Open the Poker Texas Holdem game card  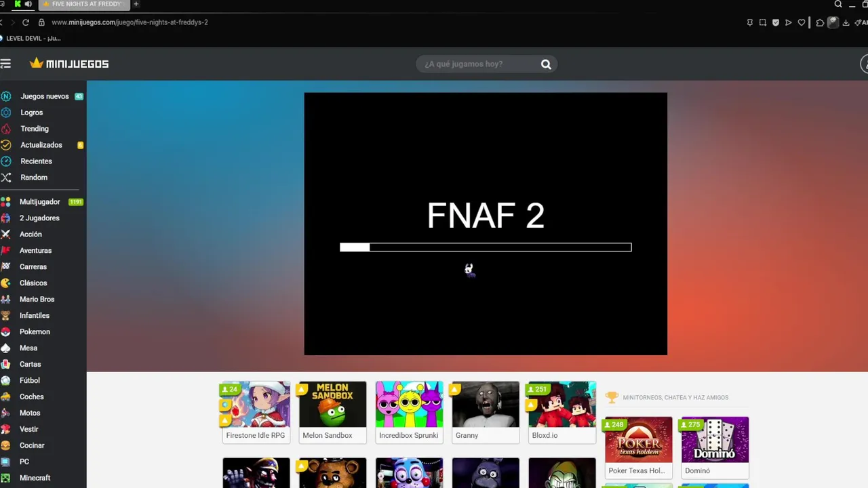click(x=638, y=447)
